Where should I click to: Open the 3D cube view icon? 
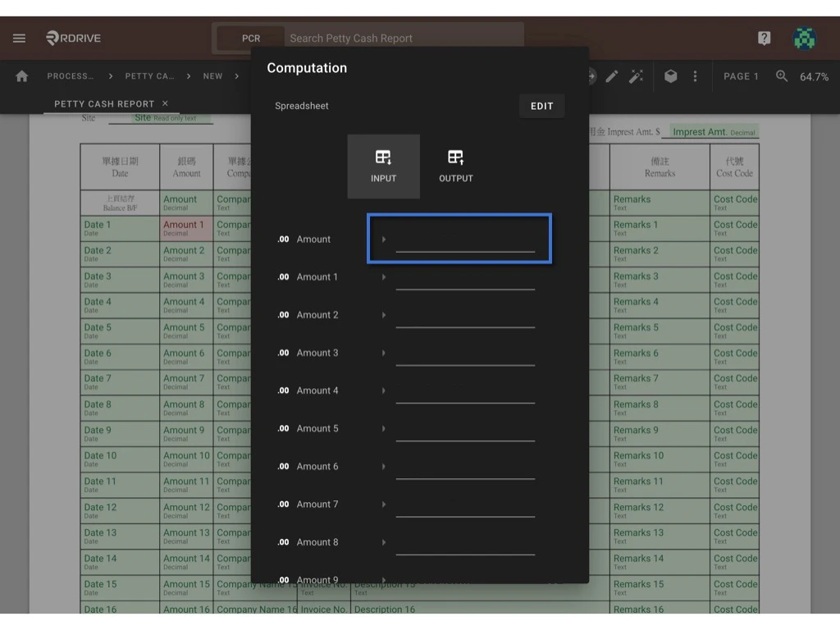(671, 75)
